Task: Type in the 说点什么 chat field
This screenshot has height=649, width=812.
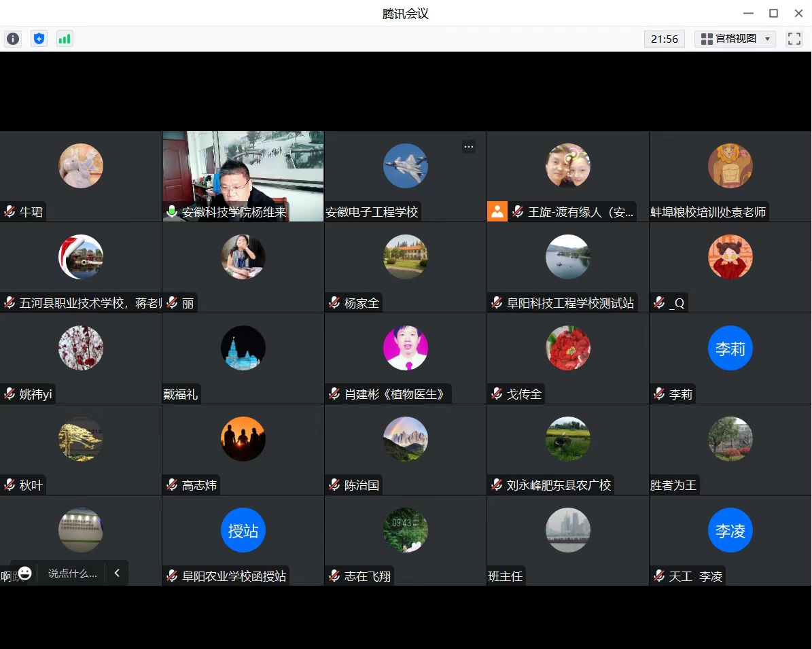Action: coord(72,573)
